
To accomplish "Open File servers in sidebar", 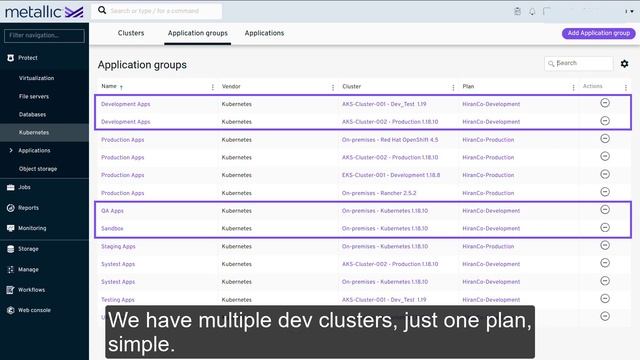I will 34,96.
